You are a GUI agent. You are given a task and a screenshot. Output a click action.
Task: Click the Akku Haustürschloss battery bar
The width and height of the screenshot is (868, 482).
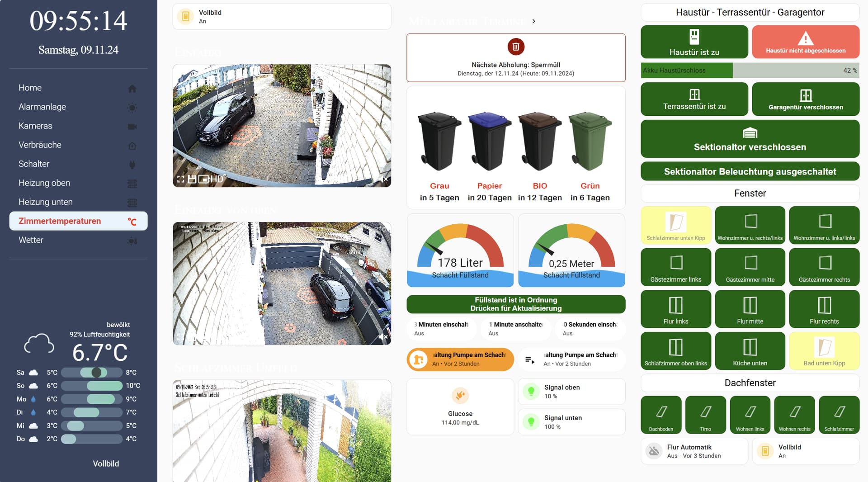(750, 71)
